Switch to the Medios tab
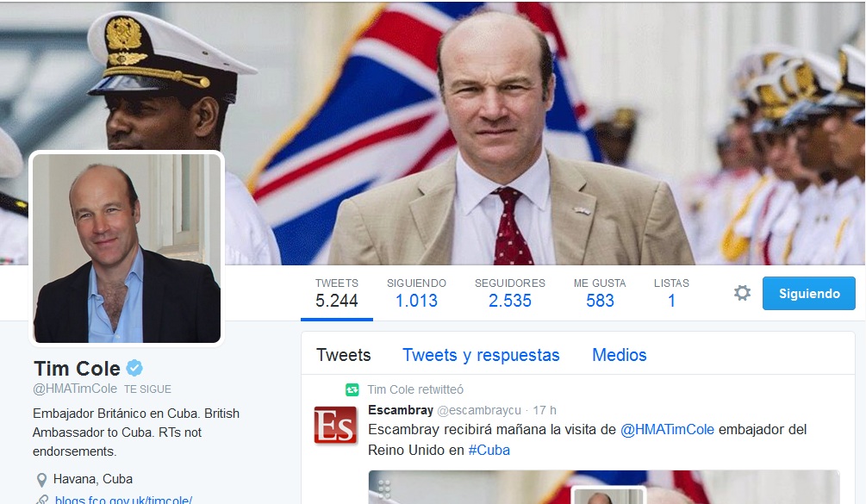 (x=619, y=355)
